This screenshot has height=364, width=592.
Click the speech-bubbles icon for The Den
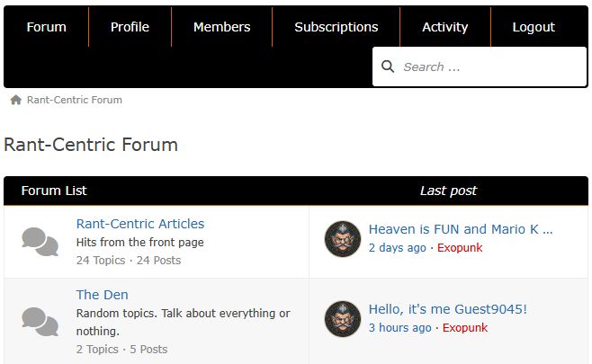(x=40, y=322)
